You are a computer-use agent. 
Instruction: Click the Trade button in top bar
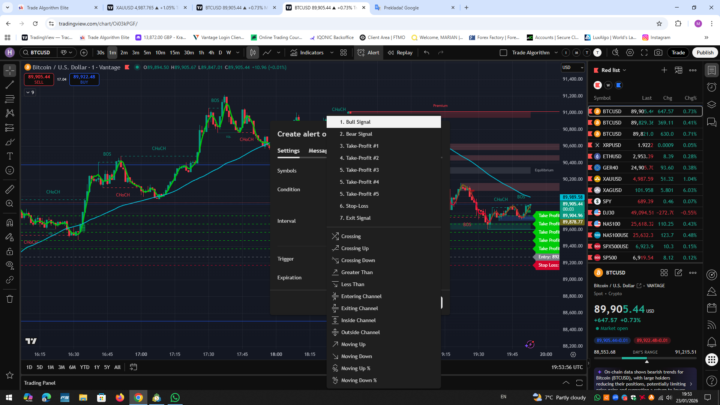click(678, 52)
